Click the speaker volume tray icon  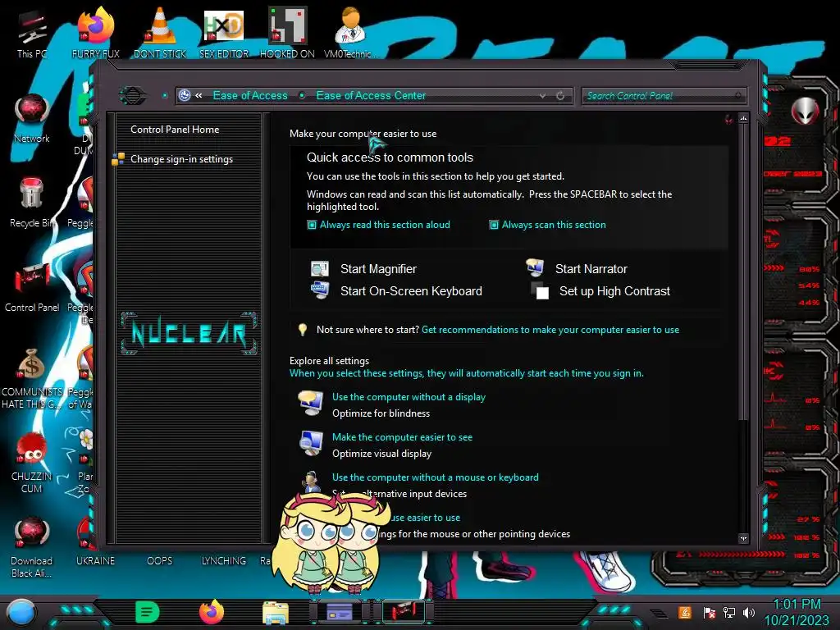(748, 612)
